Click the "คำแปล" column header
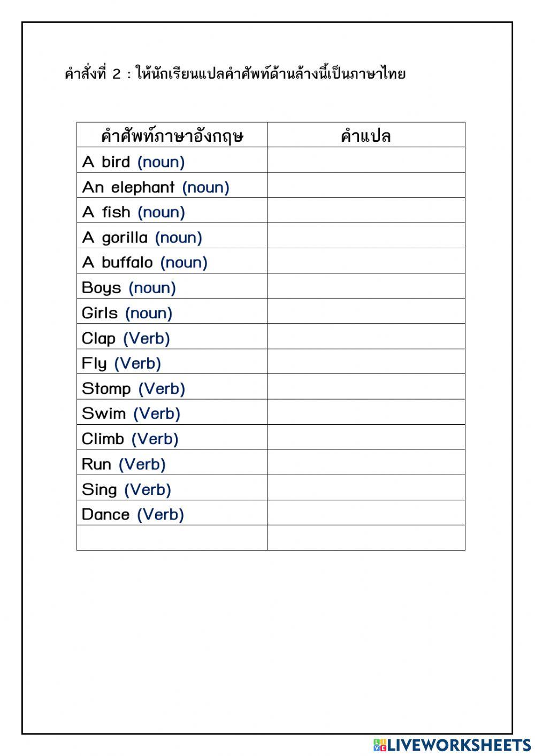Screen dimensions: 535x756 [366, 135]
